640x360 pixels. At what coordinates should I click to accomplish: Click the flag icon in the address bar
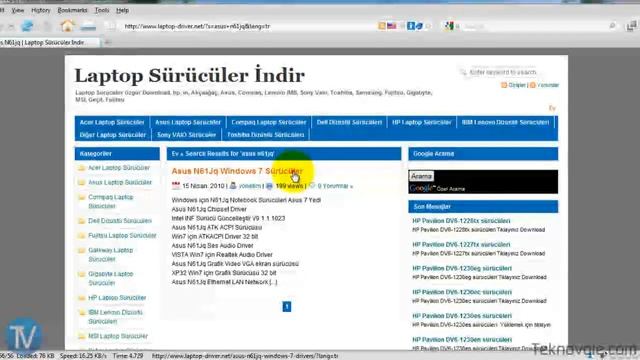392,26
